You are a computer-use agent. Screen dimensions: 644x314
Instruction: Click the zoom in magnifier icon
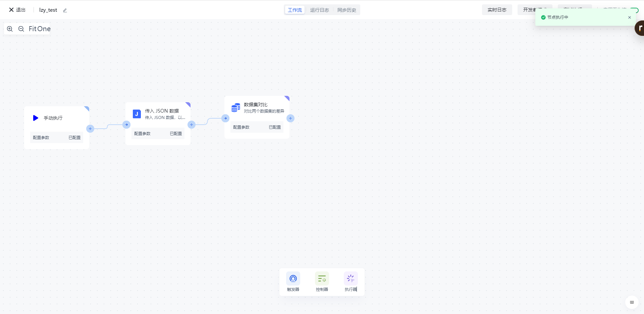[x=10, y=29]
